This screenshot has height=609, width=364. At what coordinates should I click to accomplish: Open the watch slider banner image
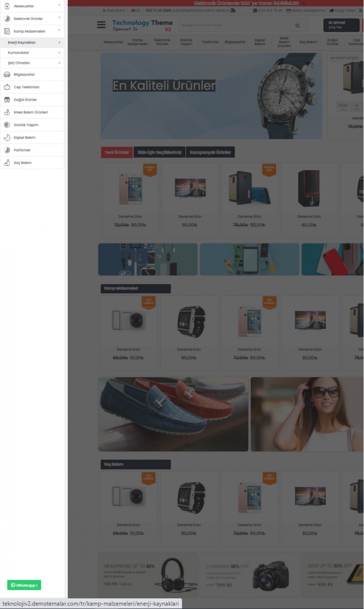click(211, 96)
